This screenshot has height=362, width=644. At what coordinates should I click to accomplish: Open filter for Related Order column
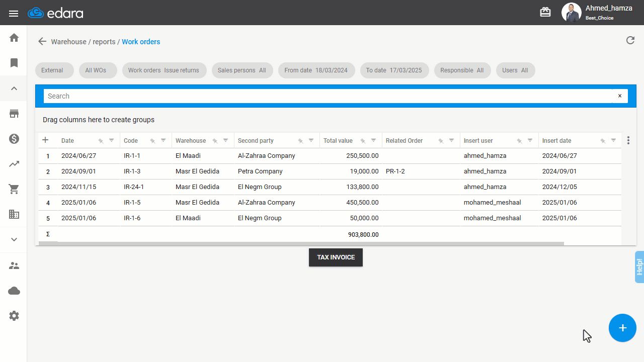click(x=451, y=140)
